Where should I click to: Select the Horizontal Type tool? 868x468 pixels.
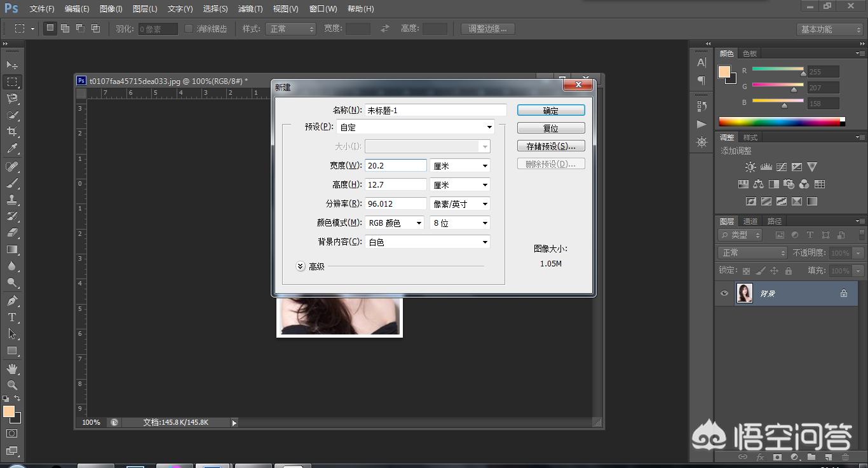point(13,317)
